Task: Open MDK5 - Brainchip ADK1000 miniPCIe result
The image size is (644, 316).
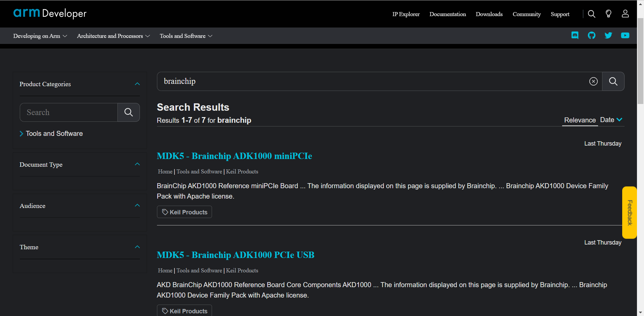Action: [x=234, y=156]
